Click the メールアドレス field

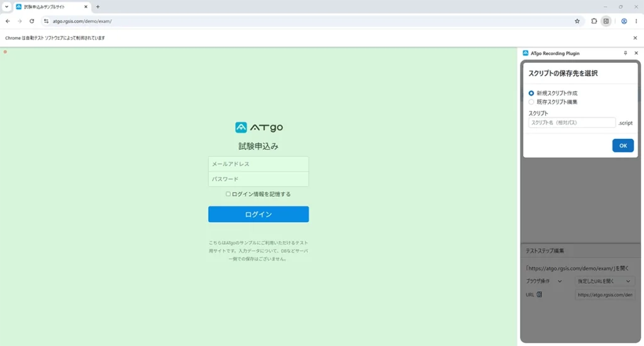tap(258, 164)
